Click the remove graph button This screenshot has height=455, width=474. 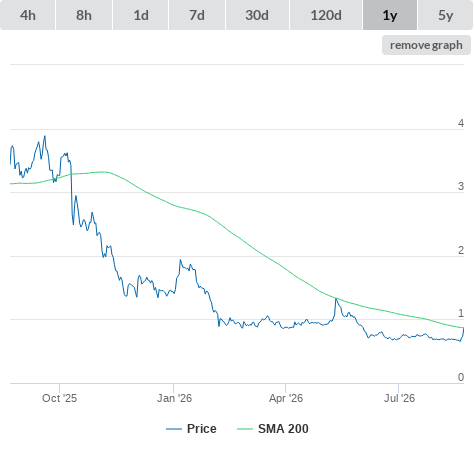click(x=426, y=45)
